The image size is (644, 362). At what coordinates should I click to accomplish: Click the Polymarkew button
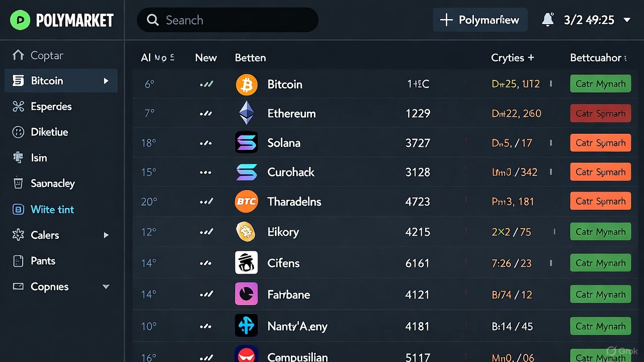click(479, 20)
